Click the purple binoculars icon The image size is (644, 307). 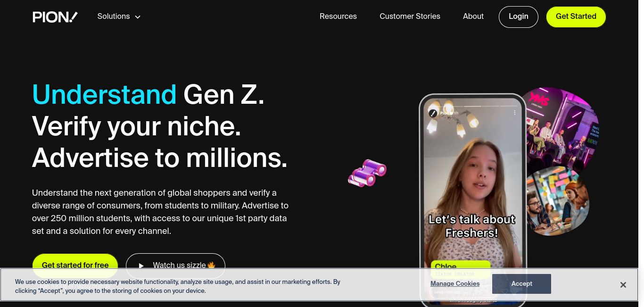pos(367,173)
